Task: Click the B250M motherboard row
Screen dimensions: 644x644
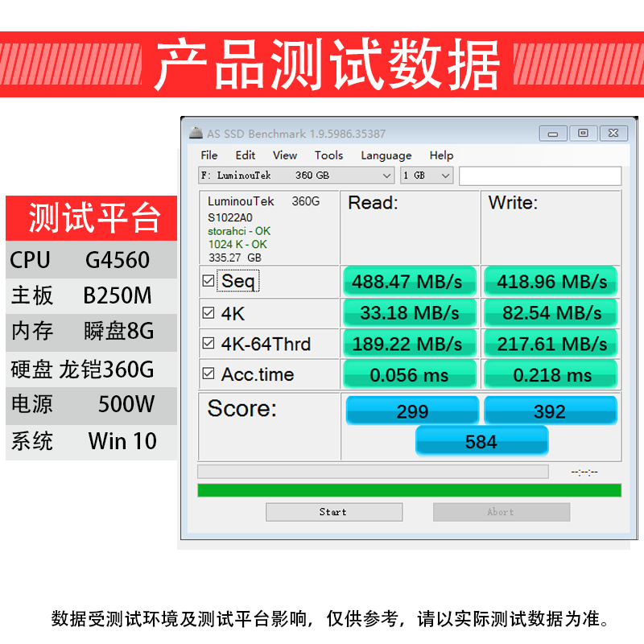Action: tap(91, 295)
